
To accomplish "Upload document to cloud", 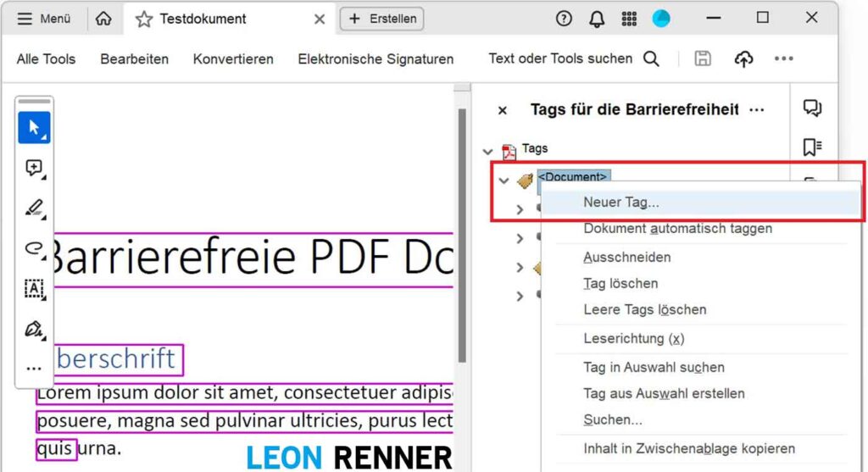I will point(743,58).
